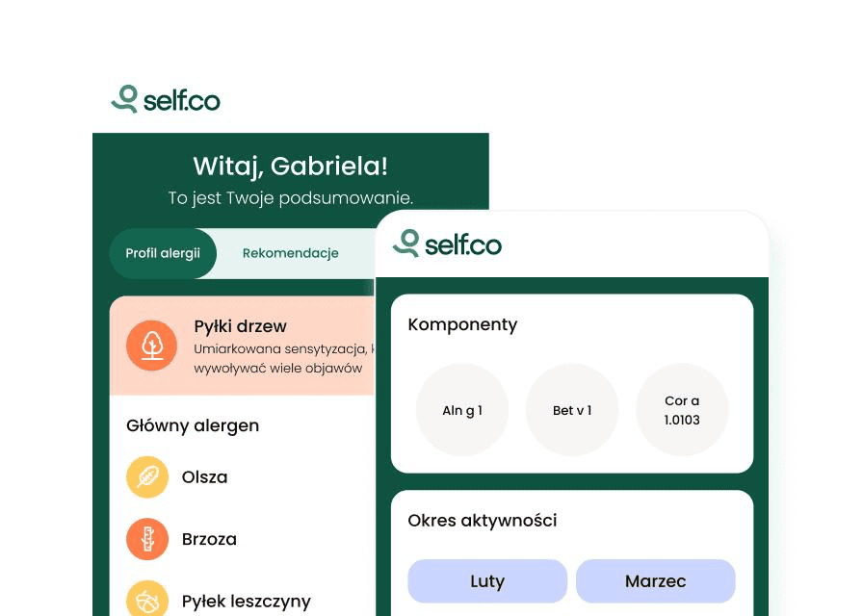The image size is (863, 616).
Task: Click the Okres aktywności section heading
Action: coord(483,521)
